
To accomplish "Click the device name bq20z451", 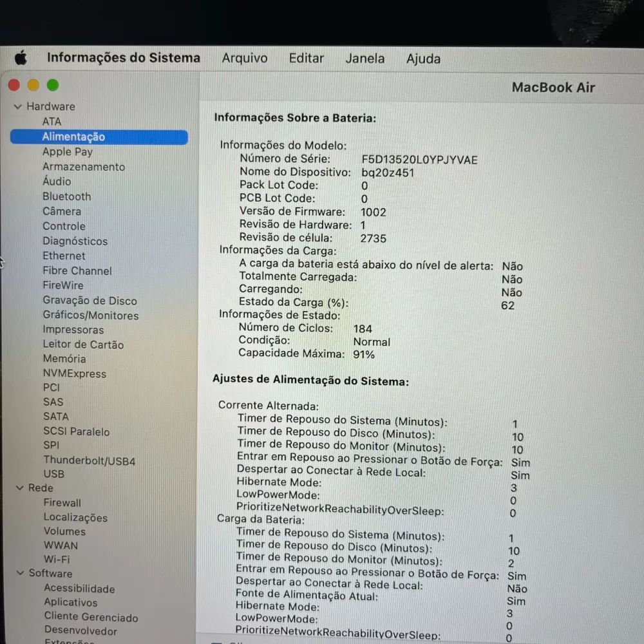I will (x=388, y=173).
